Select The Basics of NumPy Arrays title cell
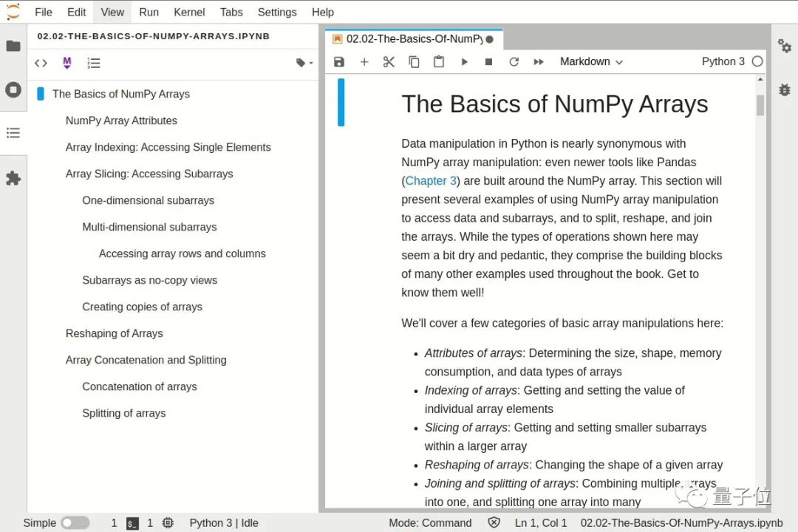This screenshot has width=798, height=532. point(554,104)
